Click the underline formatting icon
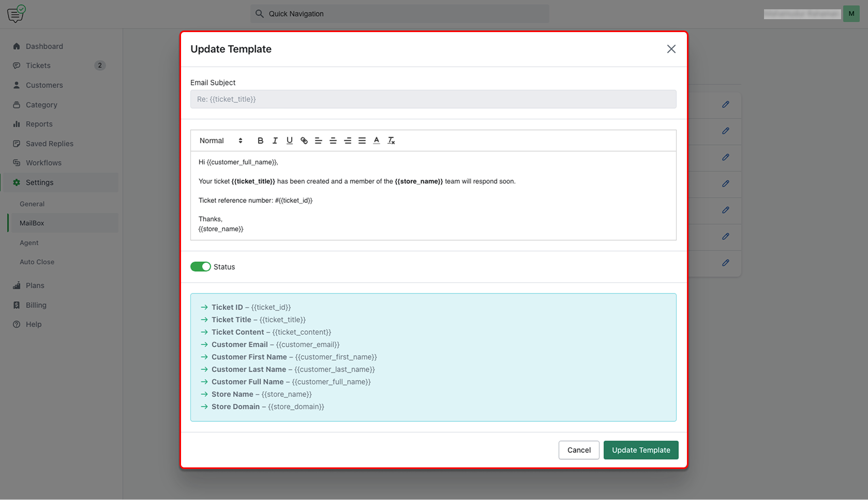Screen dimensions: 868x500 point(289,141)
